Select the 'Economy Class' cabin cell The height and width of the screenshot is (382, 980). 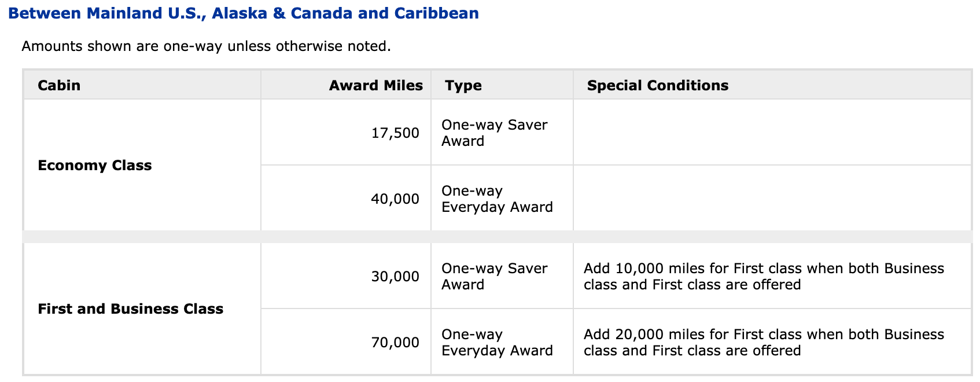point(142,165)
